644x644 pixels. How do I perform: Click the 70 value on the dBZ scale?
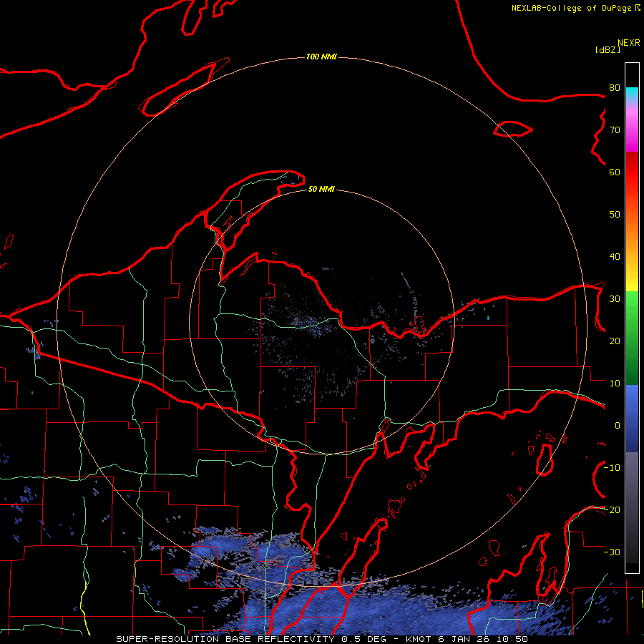click(x=615, y=130)
